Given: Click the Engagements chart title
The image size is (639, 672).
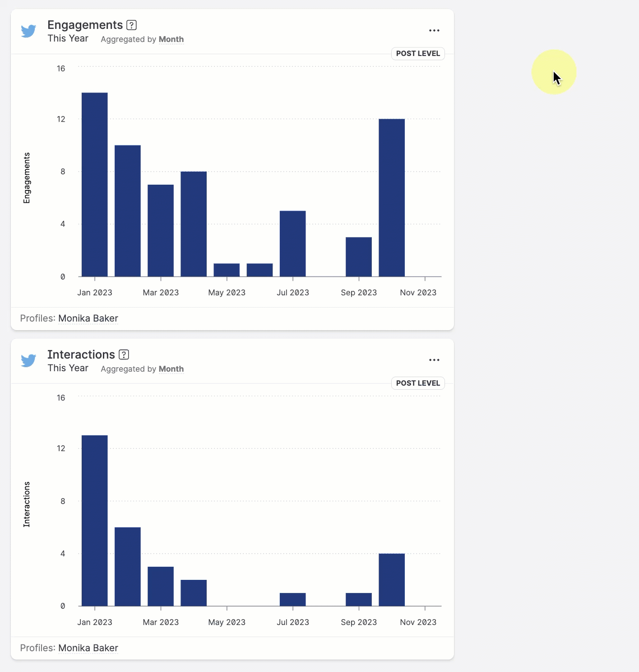Looking at the screenshot, I should [x=85, y=25].
